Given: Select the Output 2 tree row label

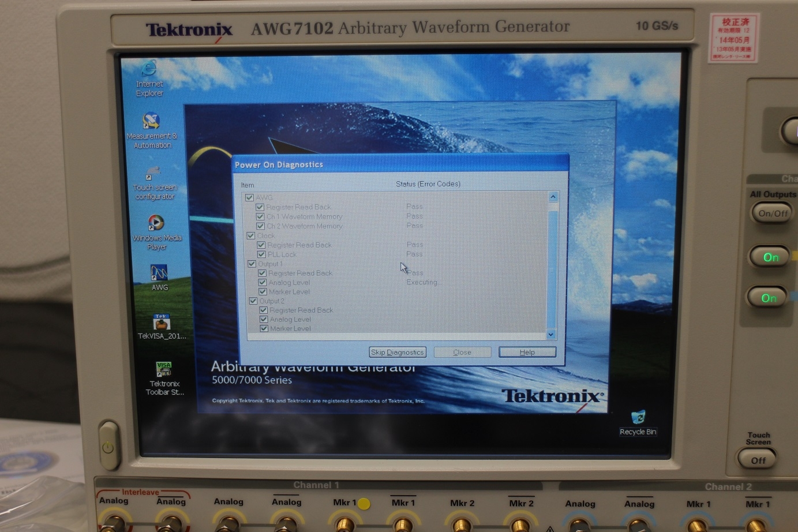Looking at the screenshot, I should point(272,301).
